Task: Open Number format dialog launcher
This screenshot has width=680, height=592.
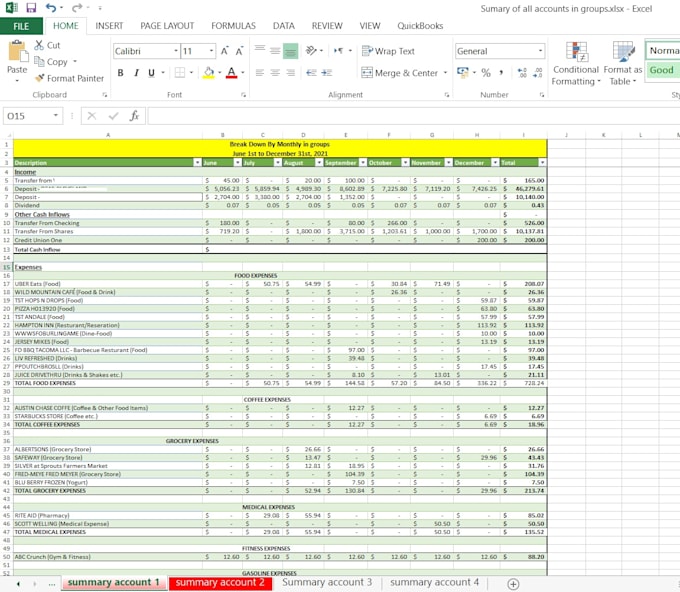Action: pyautogui.click(x=542, y=95)
